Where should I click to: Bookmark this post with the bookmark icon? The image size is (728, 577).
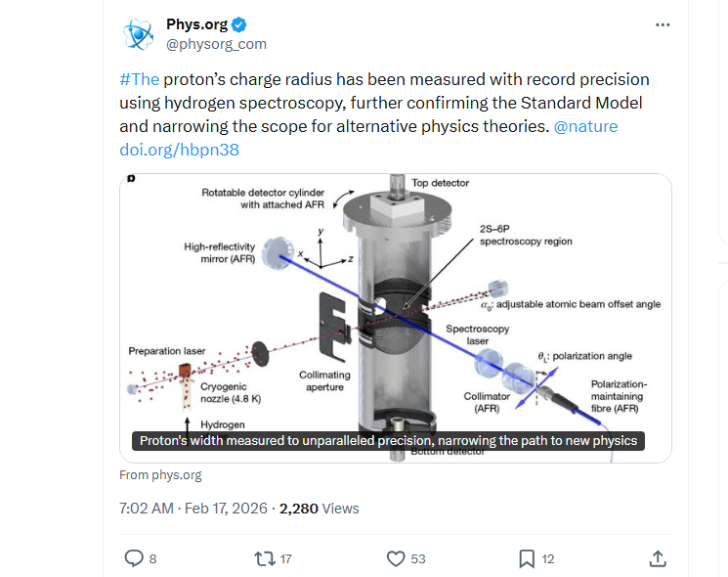pos(526,558)
